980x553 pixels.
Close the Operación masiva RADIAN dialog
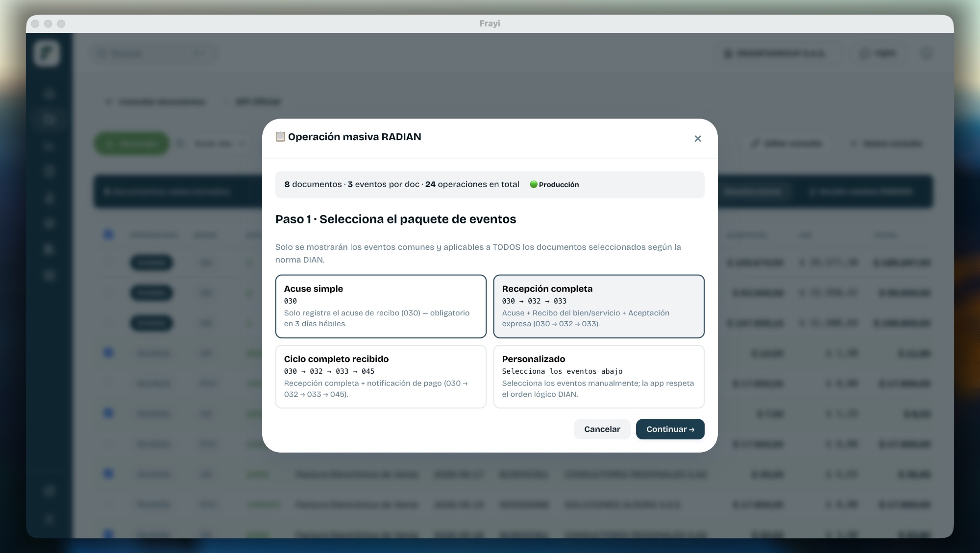(698, 139)
